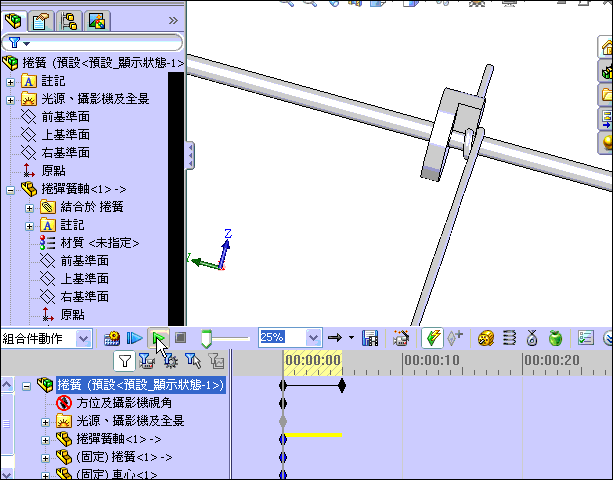Select the highlighted 捲簧 row in motion tree

[x=141, y=385]
